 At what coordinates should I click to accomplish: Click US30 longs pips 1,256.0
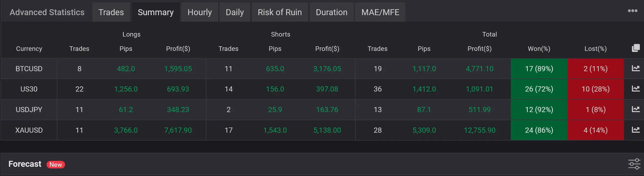126,89
